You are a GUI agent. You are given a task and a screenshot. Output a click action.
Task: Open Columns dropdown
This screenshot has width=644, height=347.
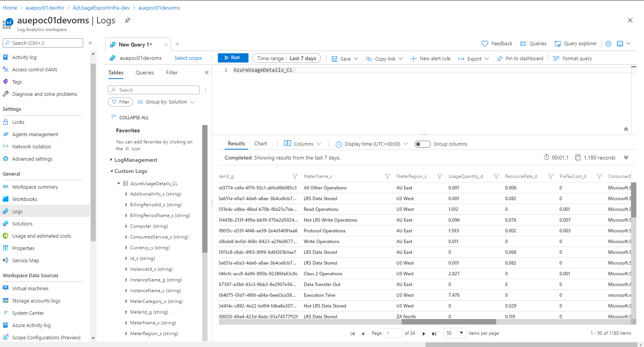(302, 144)
